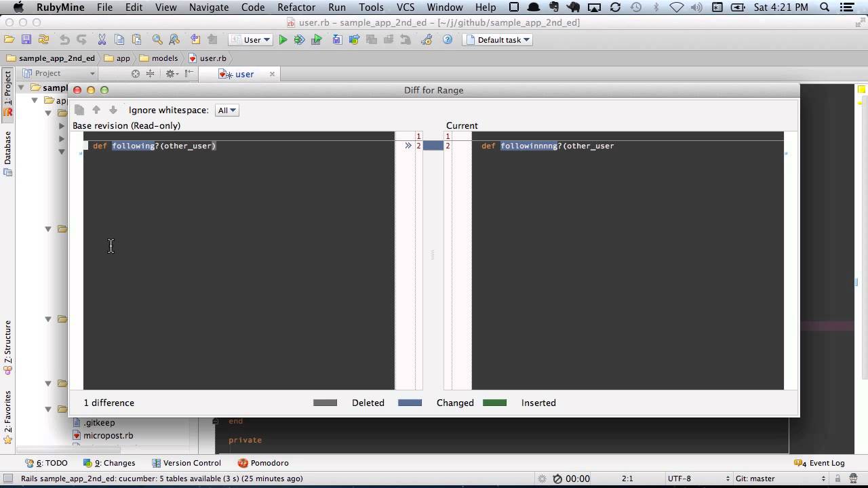Screen dimensions: 868x488
Task: Click the Collapse All icon in Project panel
Action: pyautogui.click(x=151, y=74)
